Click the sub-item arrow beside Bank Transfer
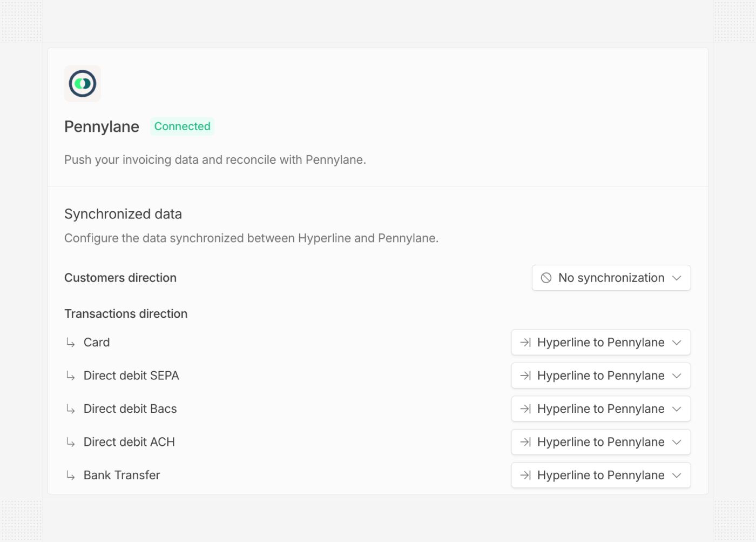Screen dimensions: 756x542 click(x=71, y=476)
